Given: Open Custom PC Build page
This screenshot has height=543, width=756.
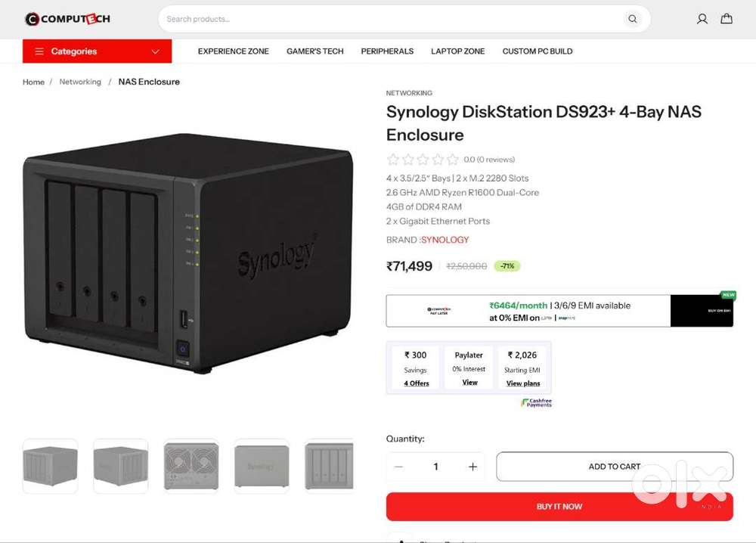Looking at the screenshot, I should 537,51.
